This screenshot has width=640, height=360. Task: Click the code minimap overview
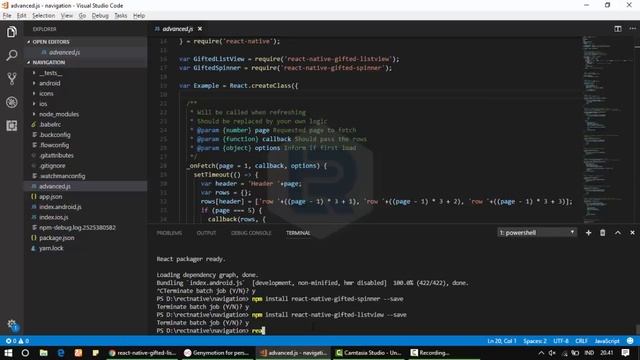(x=608, y=129)
